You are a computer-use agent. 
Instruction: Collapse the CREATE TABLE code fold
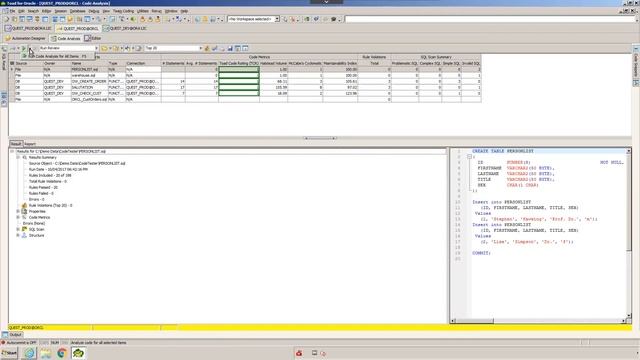[x=469, y=157]
